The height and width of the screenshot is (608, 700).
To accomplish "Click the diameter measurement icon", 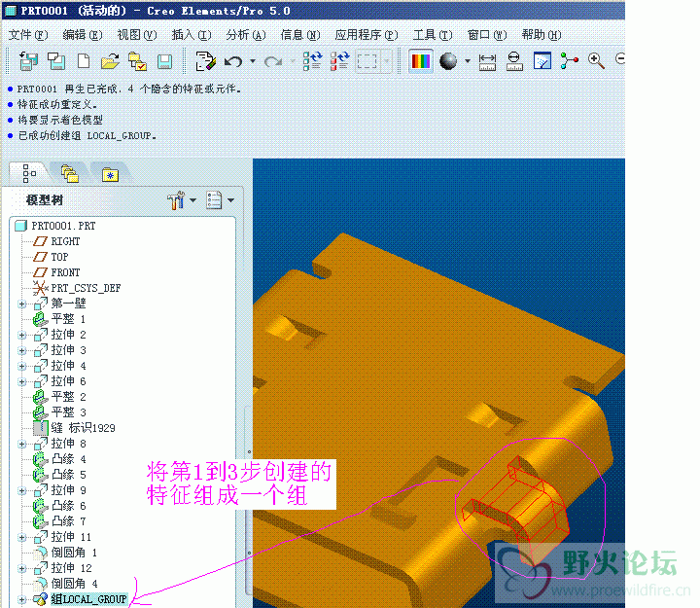I will click(x=514, y=61).
